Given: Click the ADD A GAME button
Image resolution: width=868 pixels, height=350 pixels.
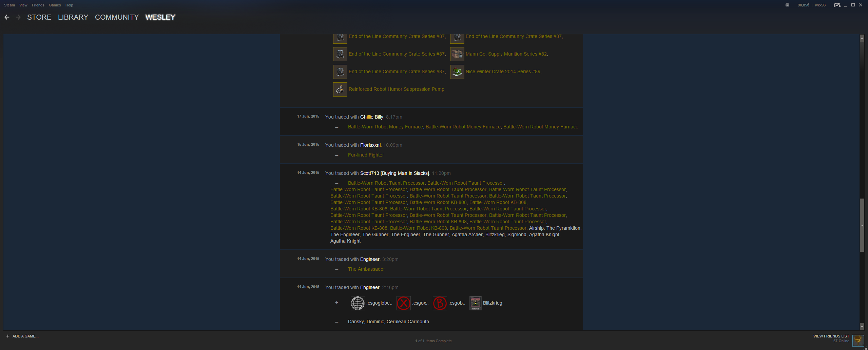Looking at the screenshot, I should click(22, 336).
